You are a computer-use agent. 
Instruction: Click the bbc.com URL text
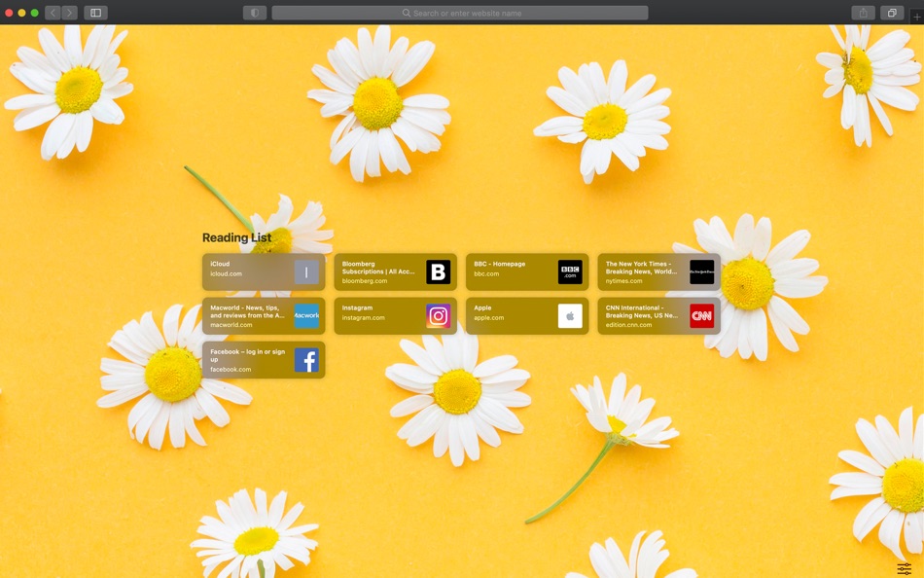point(486,273)
